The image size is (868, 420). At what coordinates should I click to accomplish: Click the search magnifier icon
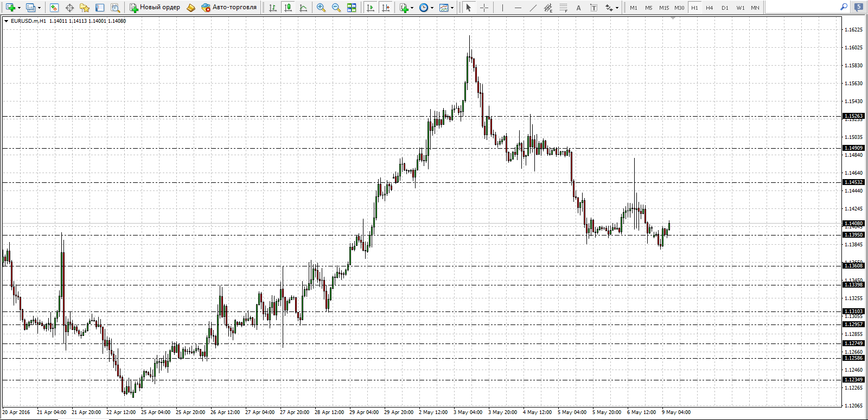tap(844, 7)
